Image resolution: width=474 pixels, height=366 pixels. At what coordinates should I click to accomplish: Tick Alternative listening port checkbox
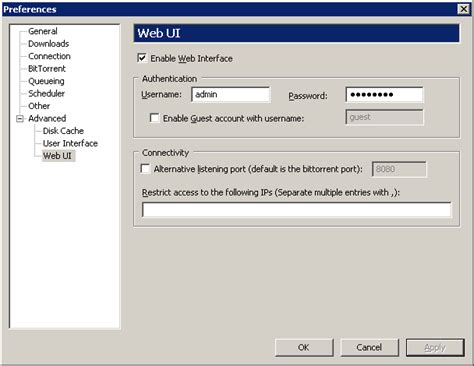[x=145, y=169]
